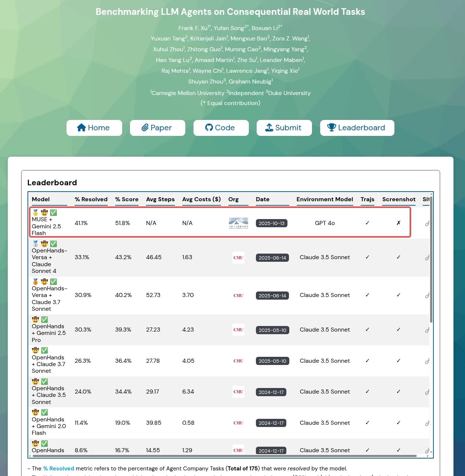This screenshot has width=465, height=476.
Task: Click the Date column header
Action: click(x=263, y=199)
